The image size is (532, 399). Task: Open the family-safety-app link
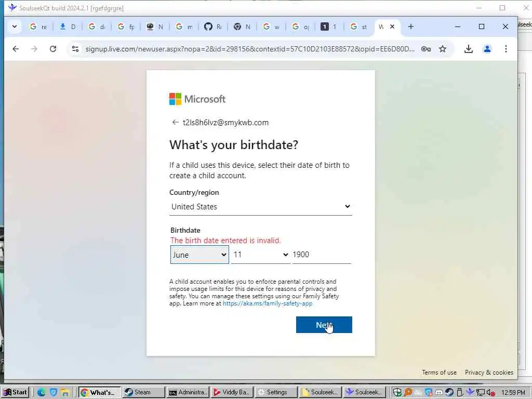pos(268,303)
